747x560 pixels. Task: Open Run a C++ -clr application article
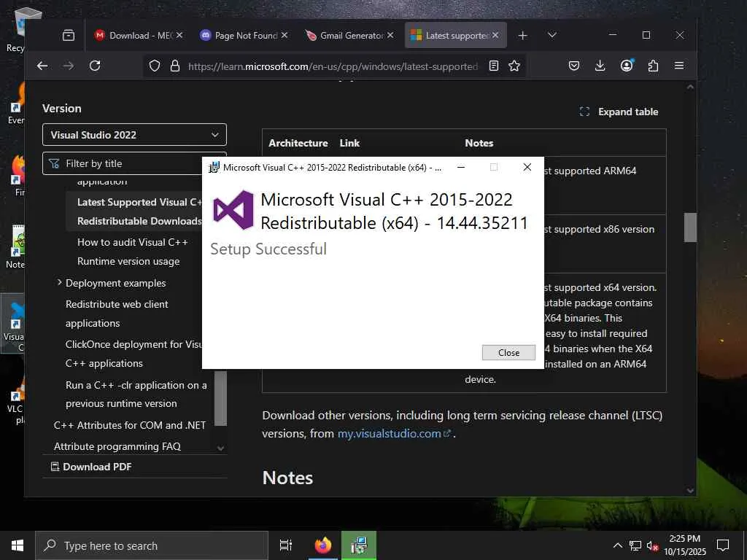pos(136,394)
